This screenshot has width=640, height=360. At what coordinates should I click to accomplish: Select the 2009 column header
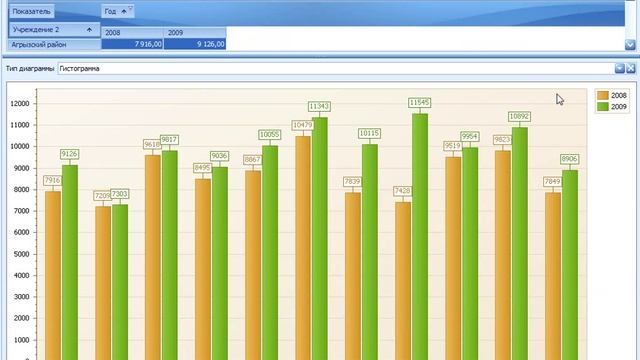coord(195,33)
